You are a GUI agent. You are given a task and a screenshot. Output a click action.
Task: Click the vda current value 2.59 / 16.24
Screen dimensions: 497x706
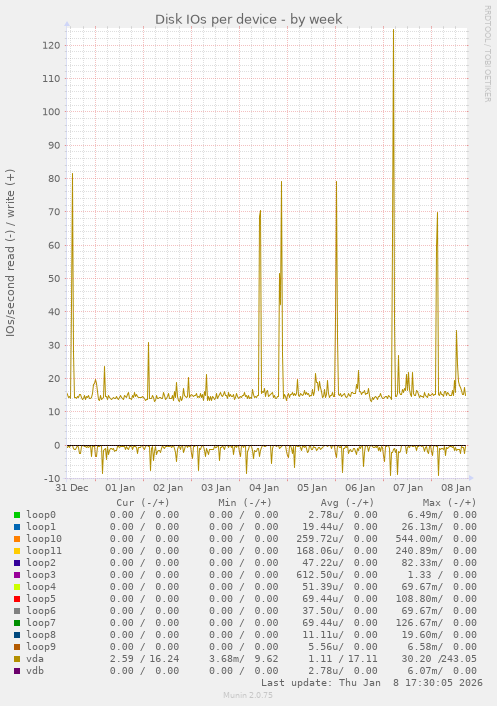[145, 659]
